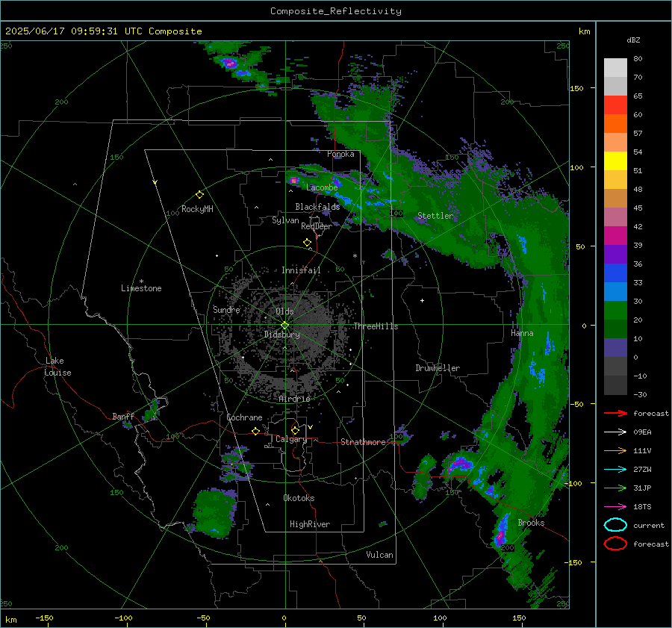Click the yellow diamond marker above Calgary
Viewport: 672px width, 628px height.
pyautogui.click(x=295, y=430)
